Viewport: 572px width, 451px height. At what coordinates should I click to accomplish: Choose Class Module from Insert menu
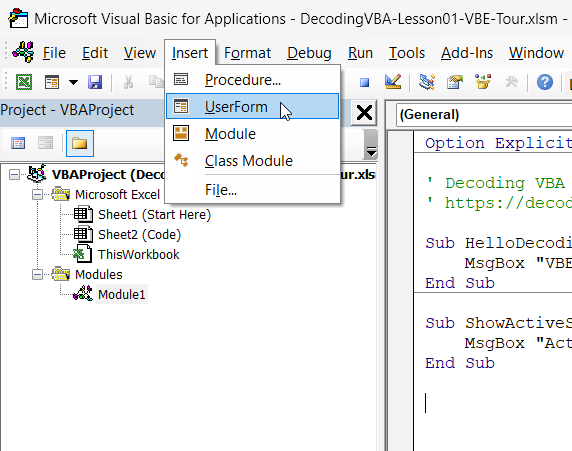point(252,161)
